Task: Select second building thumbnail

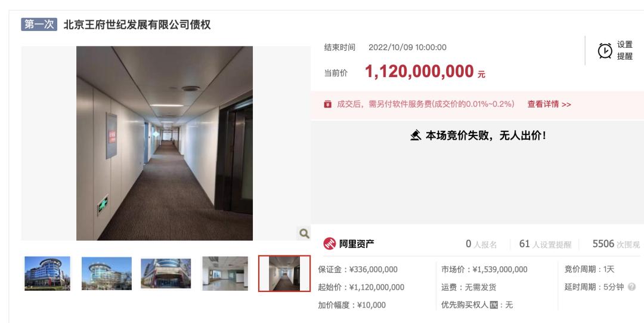Action: pyautogui.click(x=106, y=273)
